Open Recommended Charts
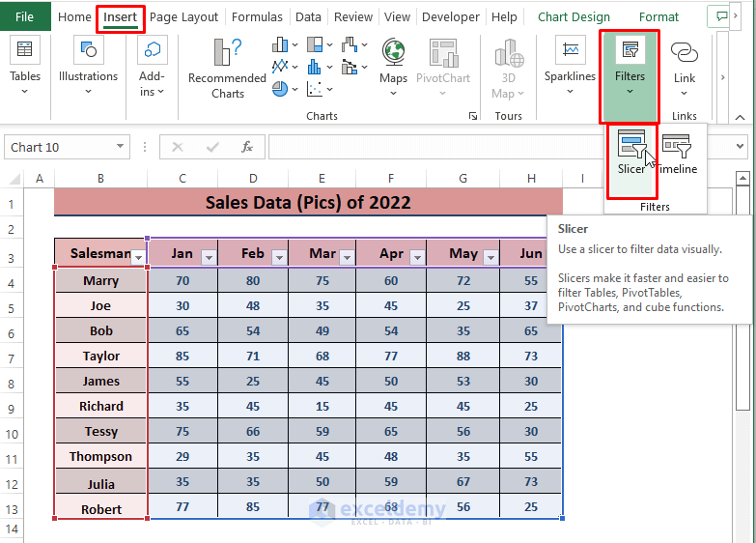 [227, 67]
